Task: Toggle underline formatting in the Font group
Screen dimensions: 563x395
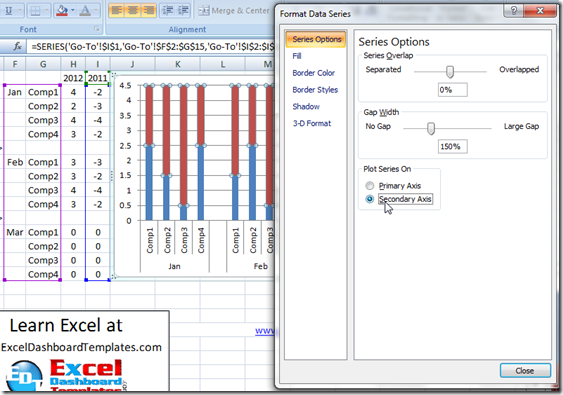Action: 9,11
